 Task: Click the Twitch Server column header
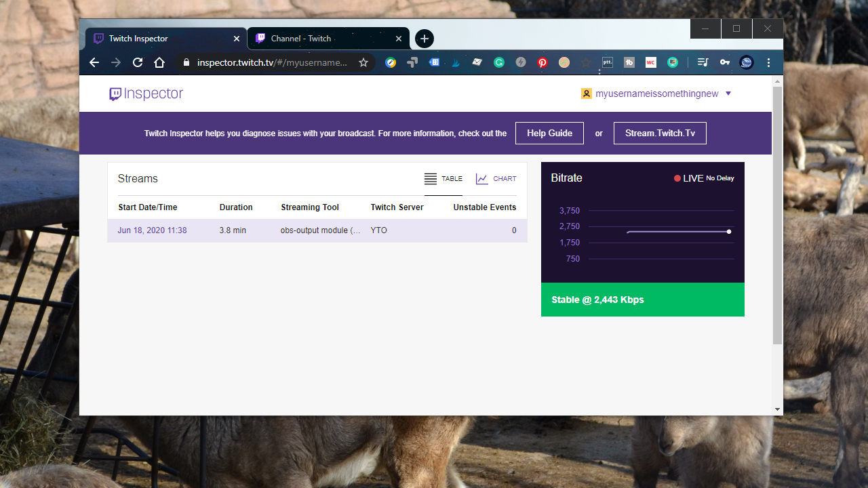(x=397, y=207)
